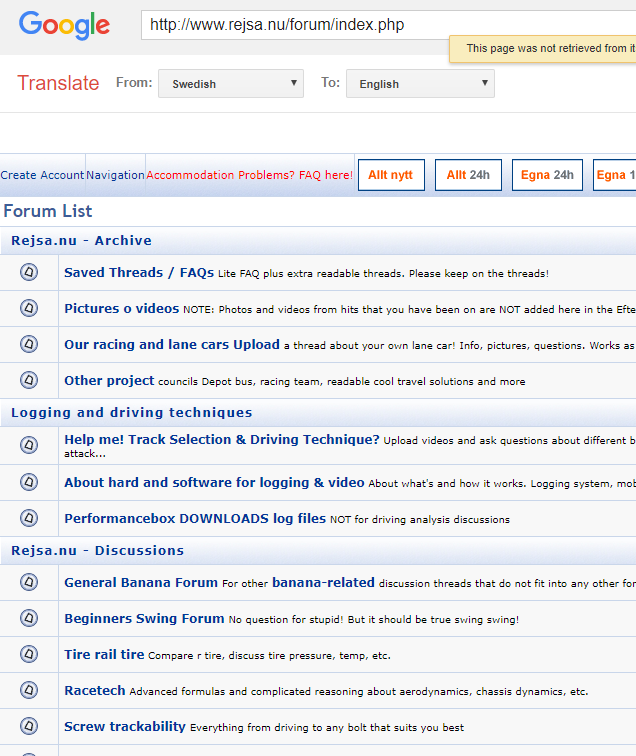
Task: Open Our racing and lane cars Upload forum
Action: tap(172, 344)
